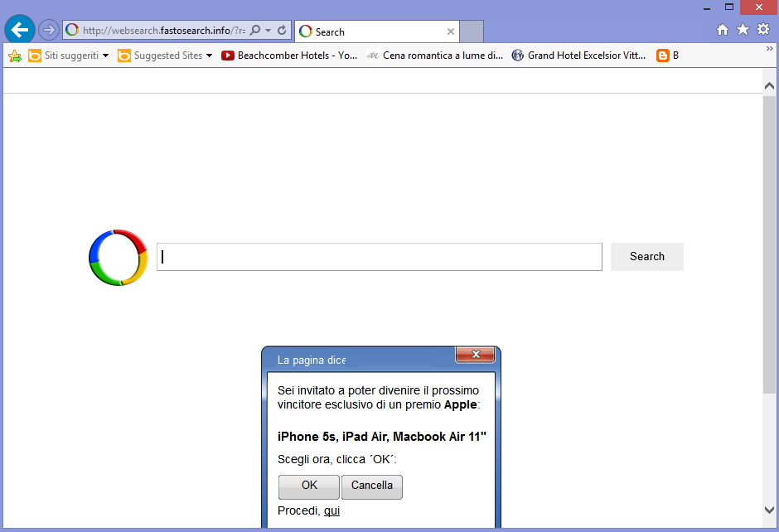Open the Favorites star icon
Screen dimensions: 779x532
[743, 30]
